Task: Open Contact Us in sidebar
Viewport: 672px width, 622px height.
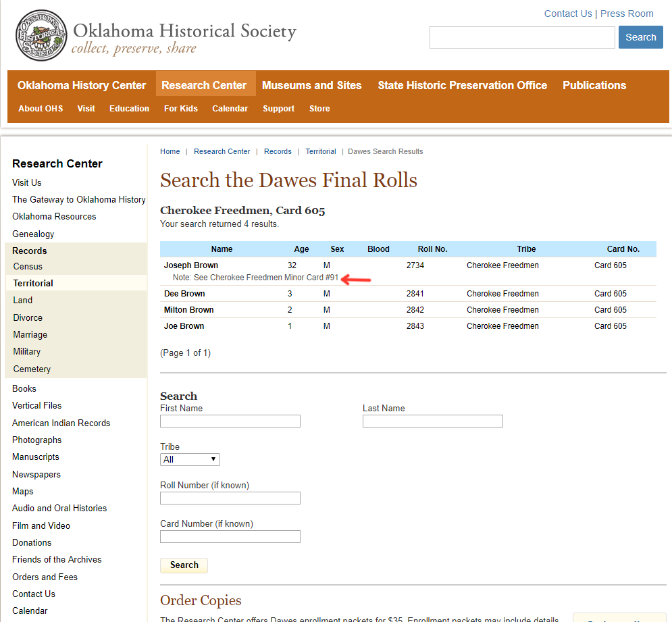Action: point(33,594)
